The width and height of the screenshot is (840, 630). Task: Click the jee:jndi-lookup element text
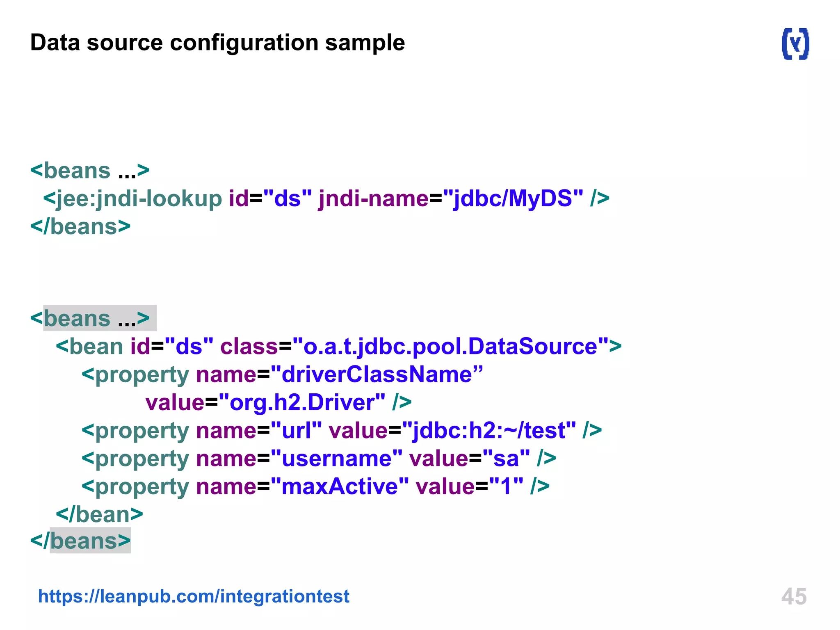(x=133, y=199)
